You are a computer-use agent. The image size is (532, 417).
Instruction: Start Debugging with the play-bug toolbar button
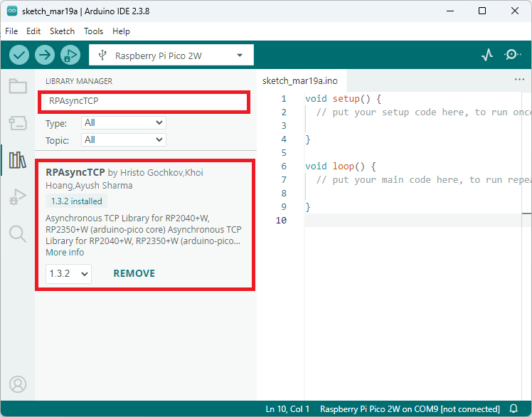70,55
